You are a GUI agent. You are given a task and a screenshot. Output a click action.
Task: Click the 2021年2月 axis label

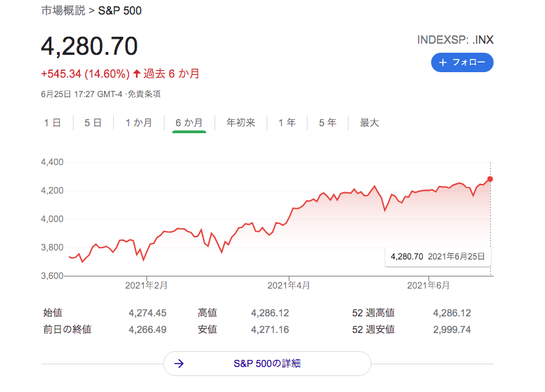(146, 285)
